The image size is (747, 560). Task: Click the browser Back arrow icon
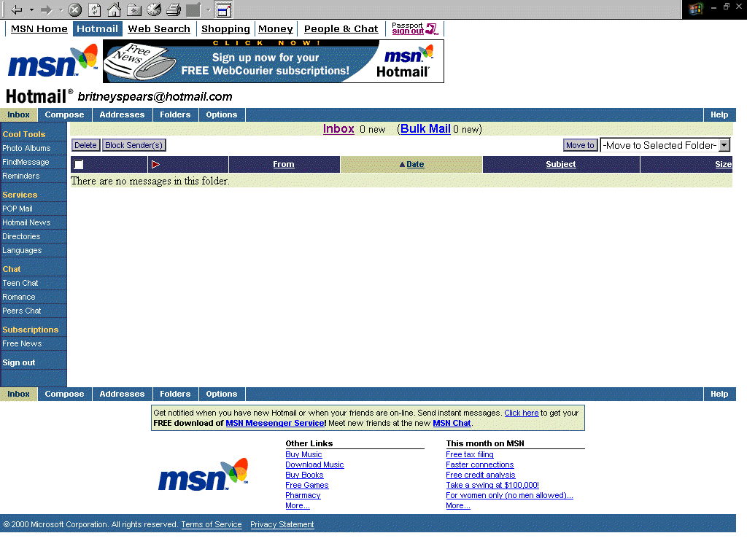17,9
